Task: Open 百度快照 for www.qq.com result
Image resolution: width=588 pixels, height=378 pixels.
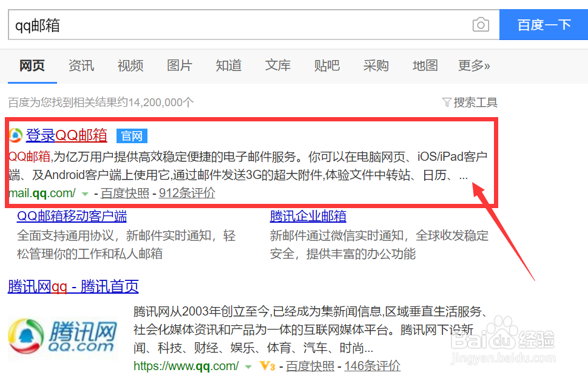Action: point(310,366)
